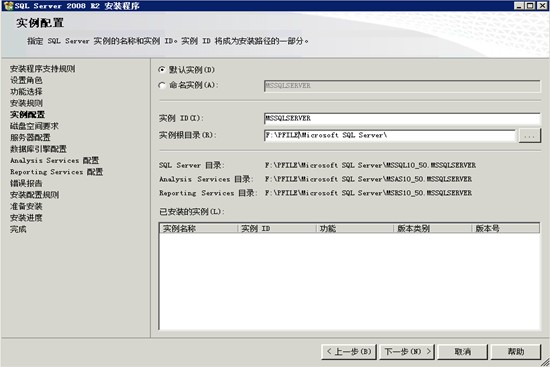Maximize the installer window
Image resolution: width=550 pixels, height=367 pixels.
click(530, 6)
